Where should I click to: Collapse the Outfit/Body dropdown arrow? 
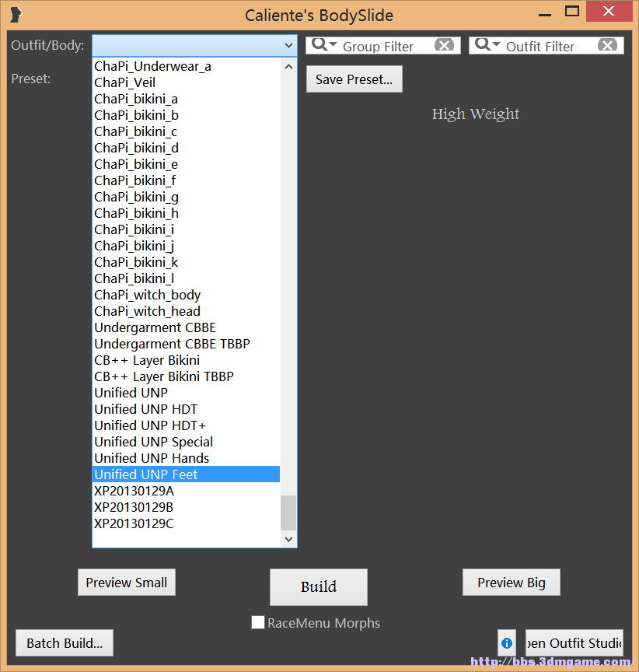click(288, 45)
